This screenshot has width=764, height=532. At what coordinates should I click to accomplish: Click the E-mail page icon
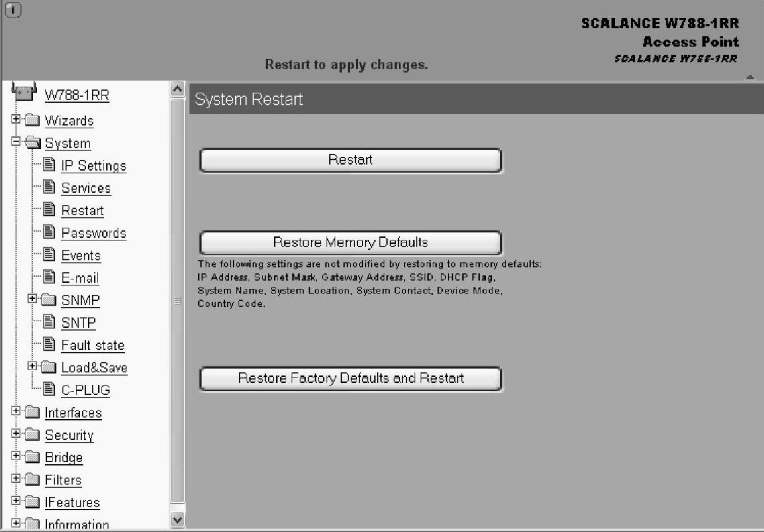[49, 277]
